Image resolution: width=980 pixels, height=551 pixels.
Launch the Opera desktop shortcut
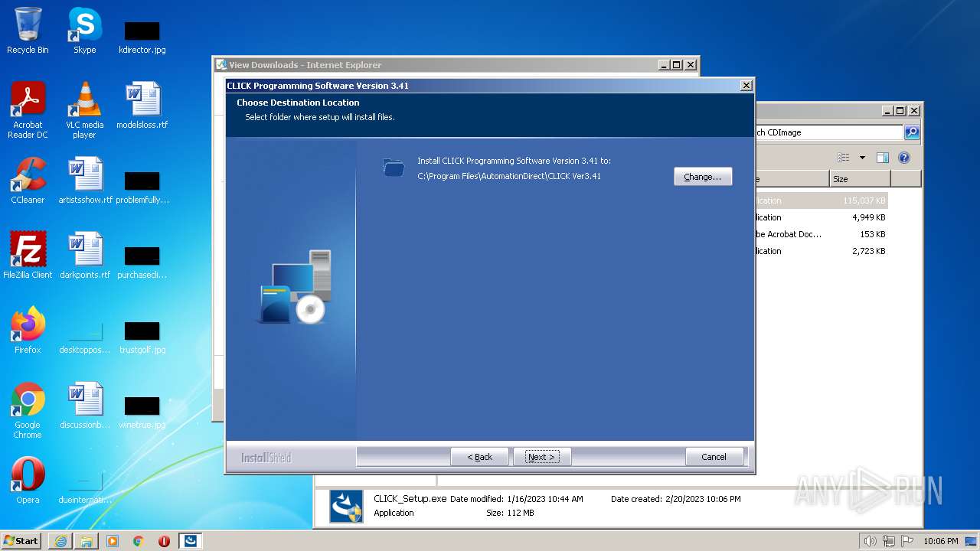pos(28,481)
